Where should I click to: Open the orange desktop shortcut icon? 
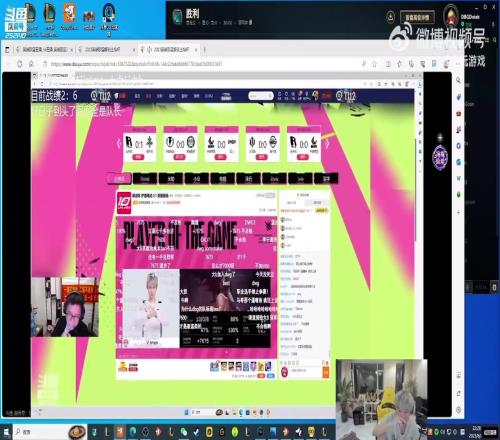[x=69, y=13]
